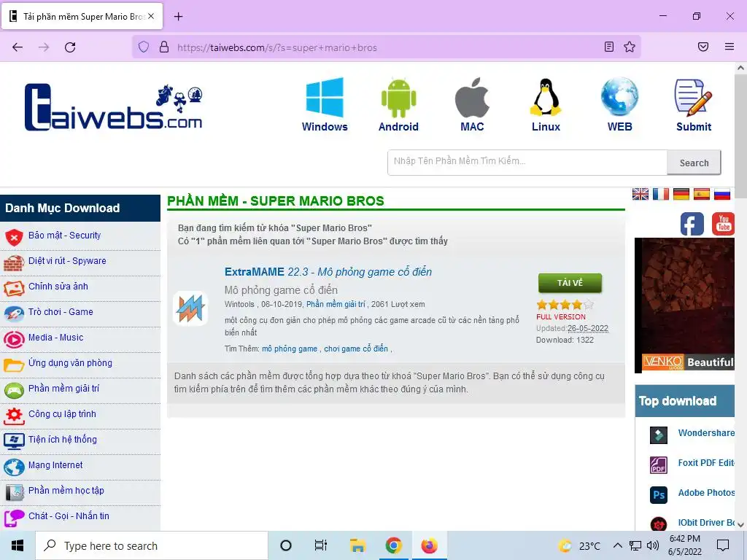The width and height of the screenshot is (747, 560).
Task: Switch language via the German flag
Action: point(681,194)
